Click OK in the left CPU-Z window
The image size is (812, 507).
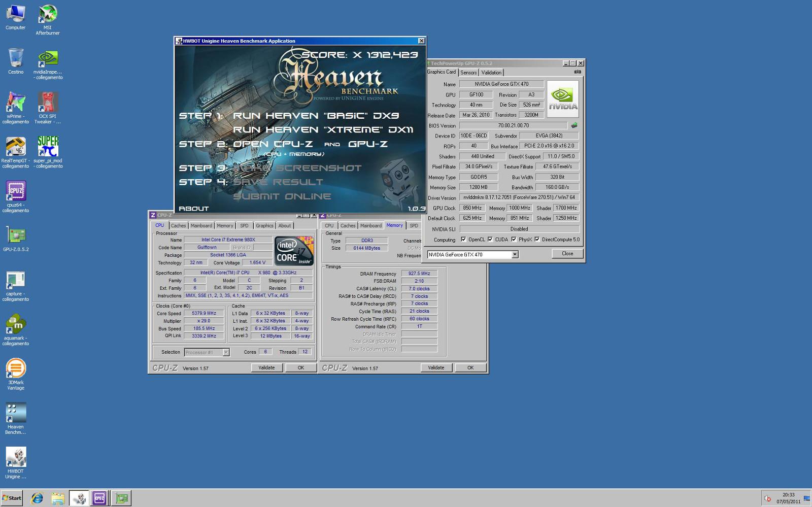[301, 368]
